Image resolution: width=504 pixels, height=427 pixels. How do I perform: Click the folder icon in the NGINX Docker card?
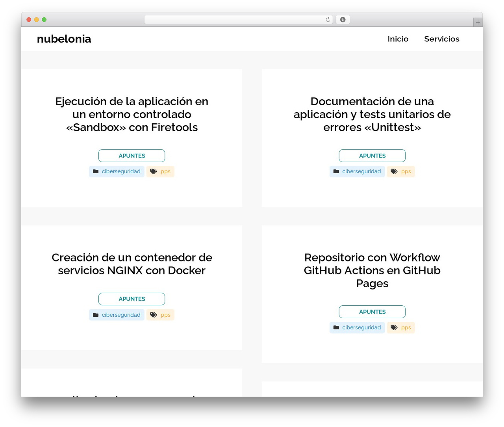coord(96,315)
